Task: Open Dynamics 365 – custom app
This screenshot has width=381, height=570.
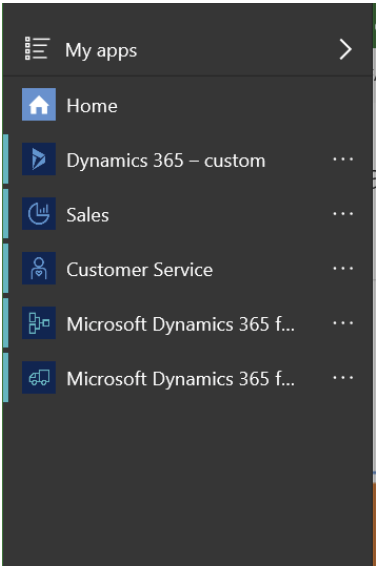Action: (166, 161)
